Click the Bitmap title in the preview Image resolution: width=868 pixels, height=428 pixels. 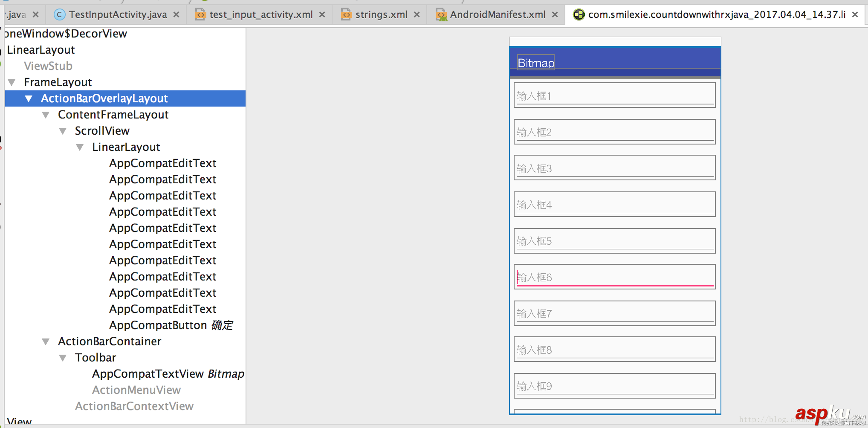click(536, 63)
